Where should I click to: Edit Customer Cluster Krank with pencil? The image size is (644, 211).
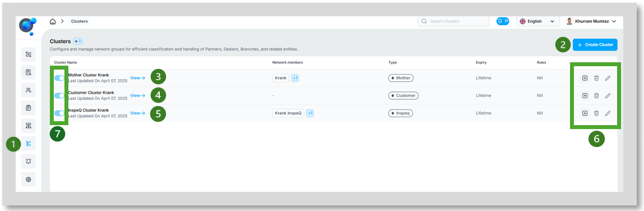(x=608, y=95)
